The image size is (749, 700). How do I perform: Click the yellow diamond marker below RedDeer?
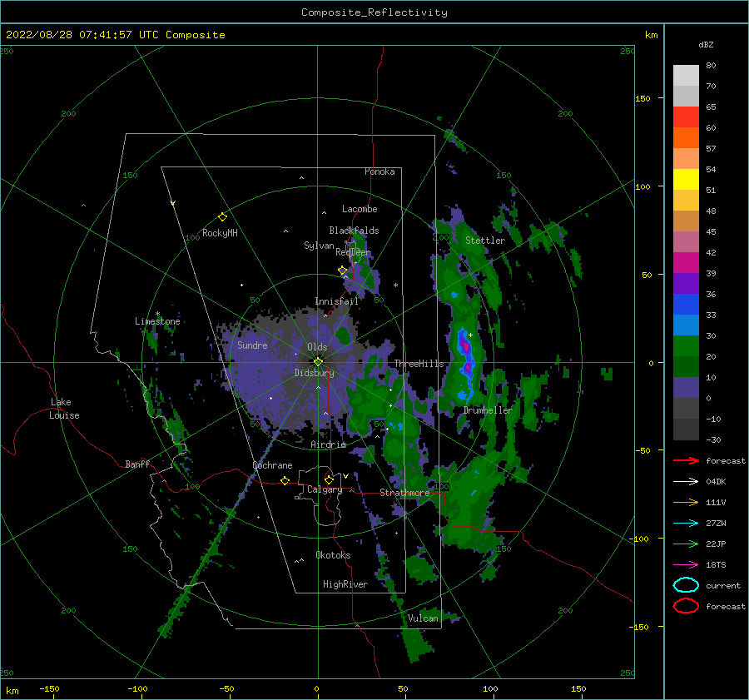click(342, 271)
